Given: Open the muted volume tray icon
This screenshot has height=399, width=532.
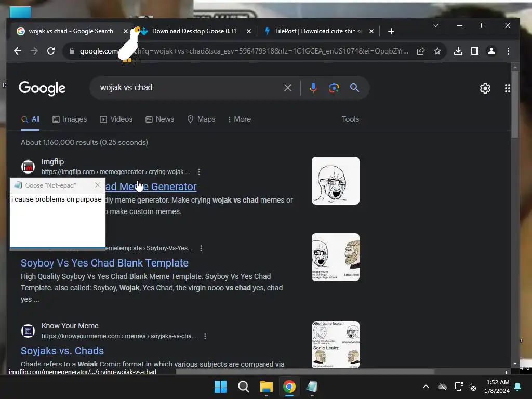Looking at the screenshot, I should click(472, 387).
